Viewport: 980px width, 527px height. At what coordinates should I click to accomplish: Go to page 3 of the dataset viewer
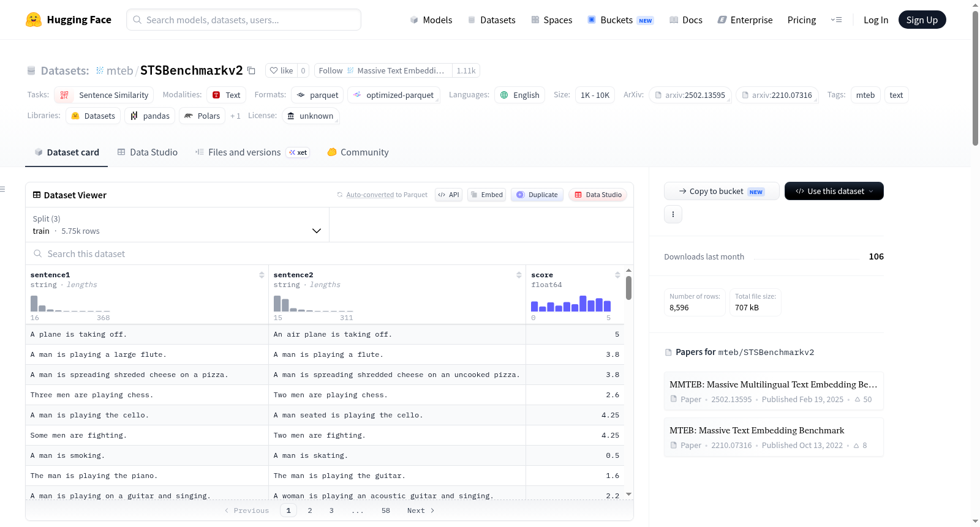pos(331,510)
